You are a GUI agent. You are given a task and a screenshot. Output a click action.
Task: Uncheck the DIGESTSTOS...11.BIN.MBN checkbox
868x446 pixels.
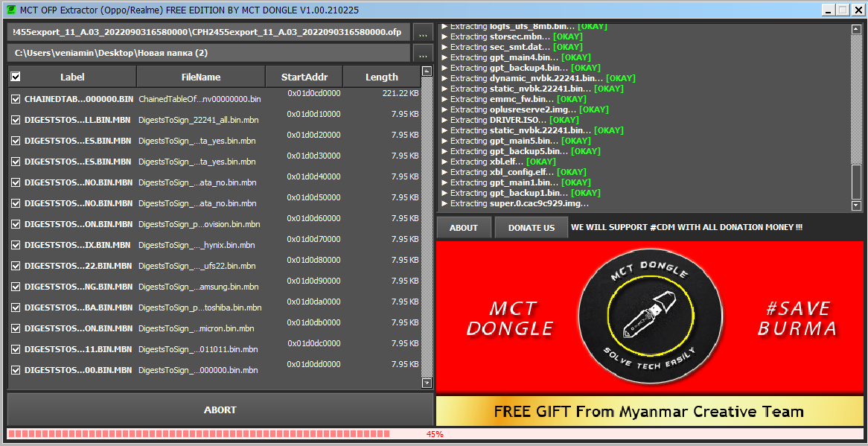(16, 349)
